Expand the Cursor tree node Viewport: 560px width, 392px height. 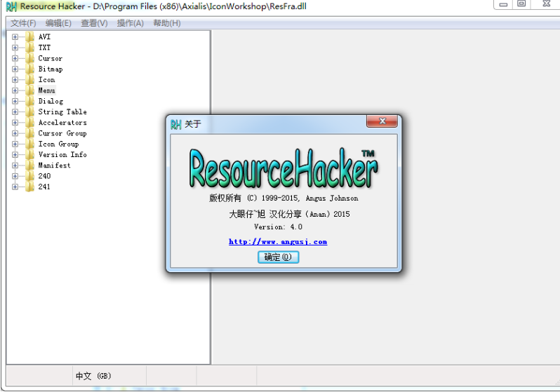(x=15, y=59)
